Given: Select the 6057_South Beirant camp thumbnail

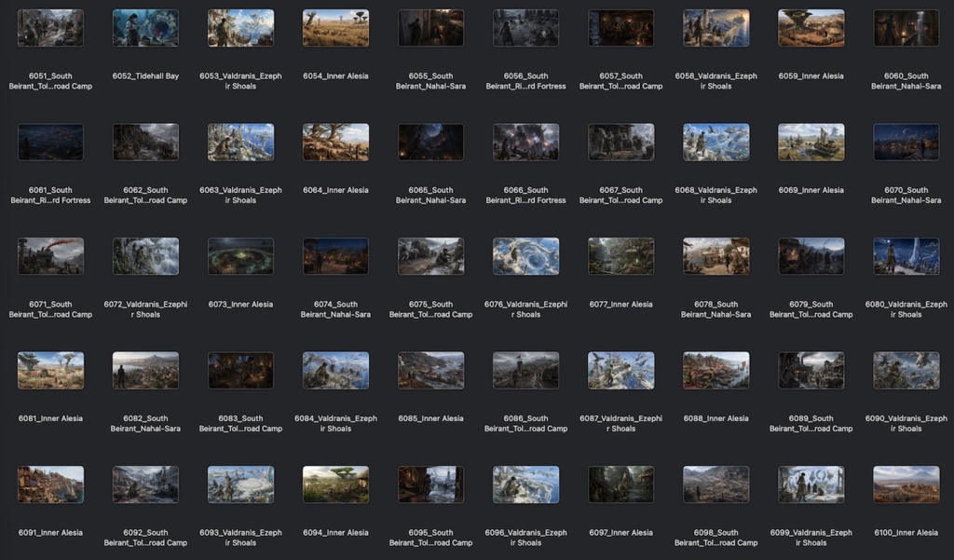Looking at the screenshot, I should coord(621,28).
